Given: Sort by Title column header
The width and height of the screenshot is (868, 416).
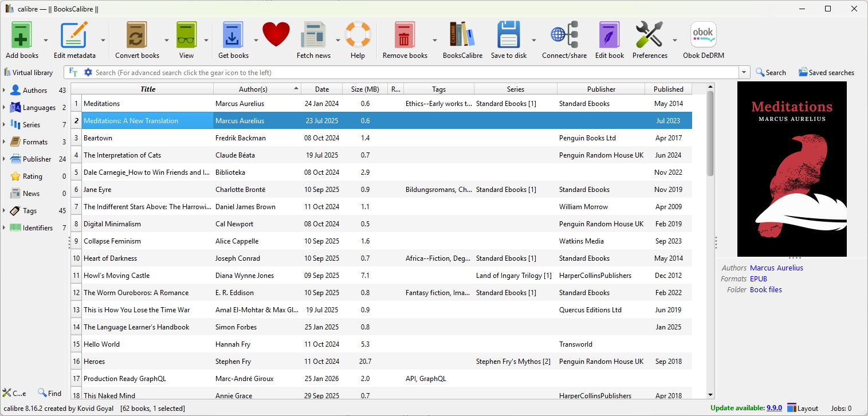Looking at the screenshot, I should [148, 89].
